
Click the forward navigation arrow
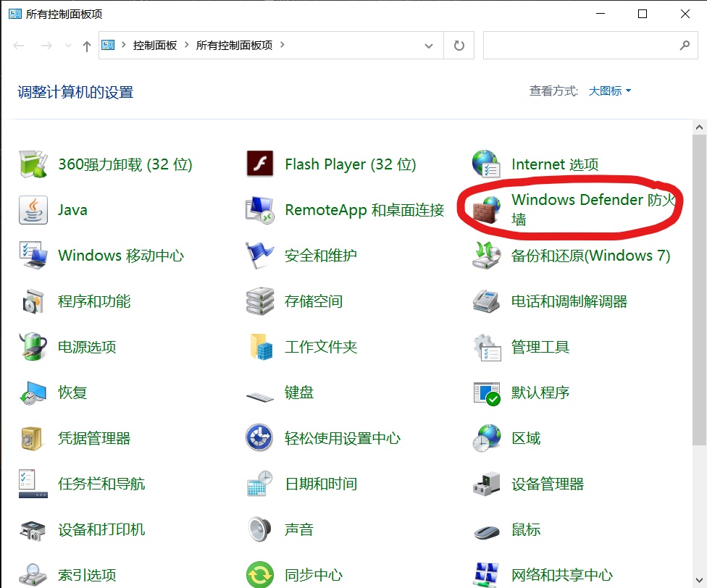(x=46, y=46)
